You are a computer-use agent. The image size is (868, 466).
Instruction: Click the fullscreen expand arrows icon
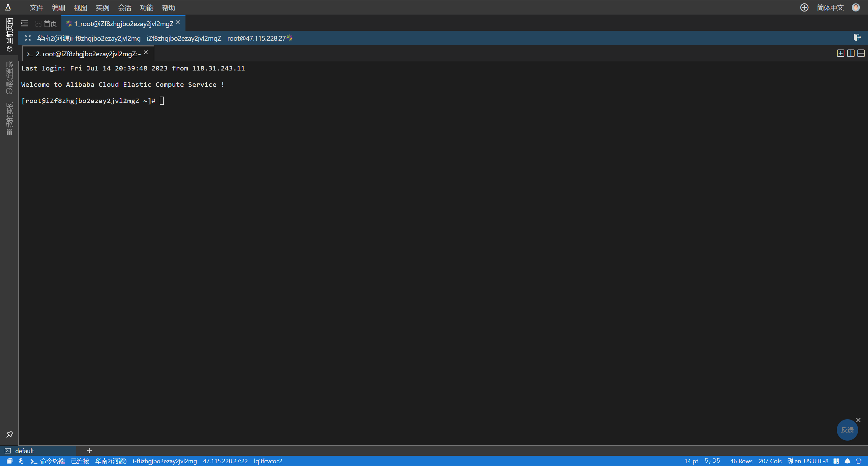click(28, 38)
